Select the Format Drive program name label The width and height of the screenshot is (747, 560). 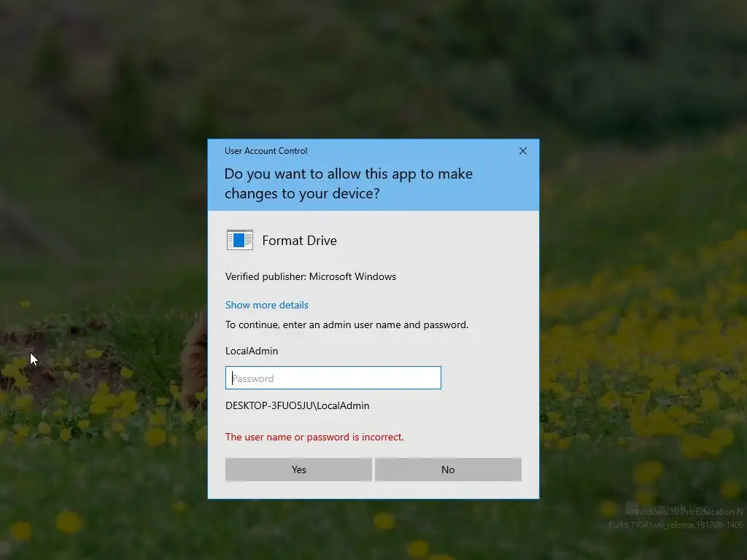299,241
